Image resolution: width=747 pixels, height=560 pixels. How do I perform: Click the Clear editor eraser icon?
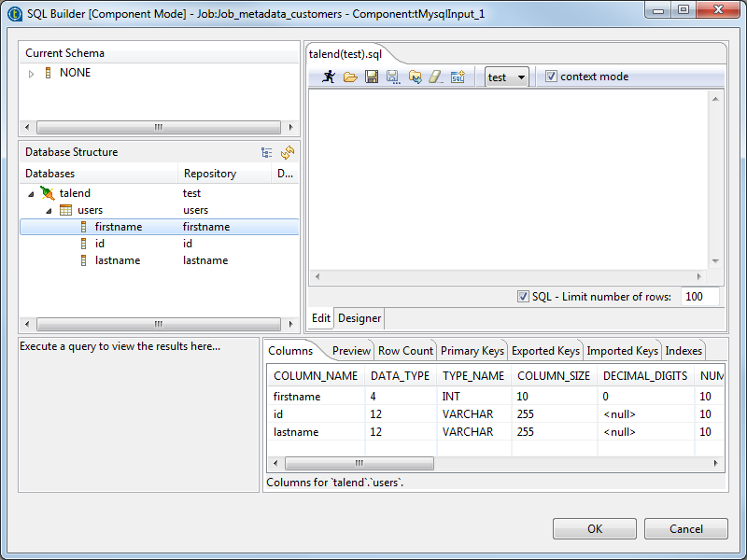436,77
